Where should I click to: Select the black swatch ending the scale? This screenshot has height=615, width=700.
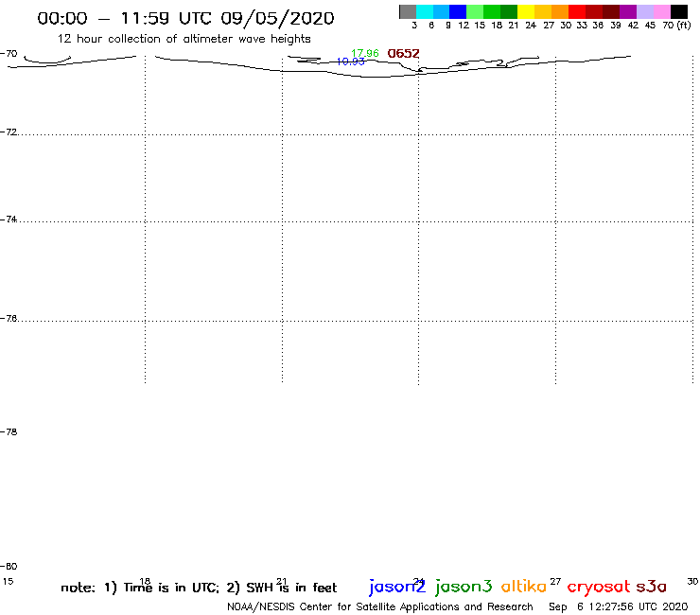click(679, 11)
